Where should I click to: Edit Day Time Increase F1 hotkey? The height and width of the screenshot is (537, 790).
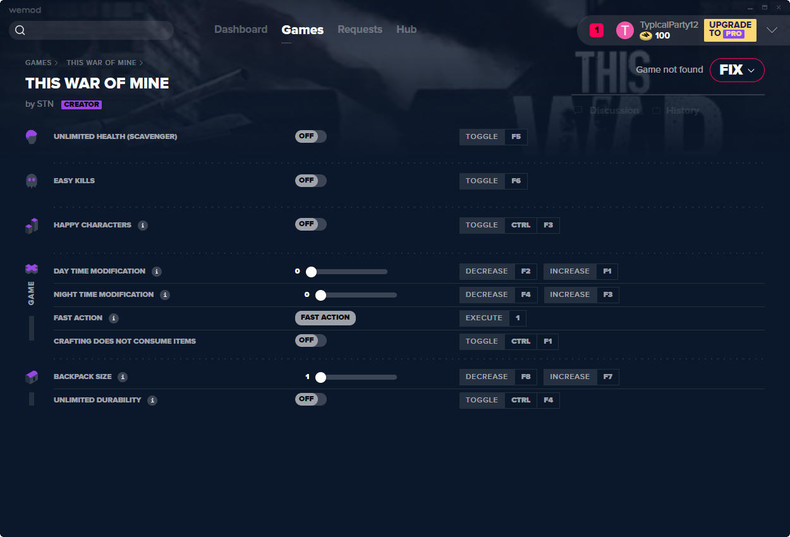pyautogui.click(x=607, y=272)
